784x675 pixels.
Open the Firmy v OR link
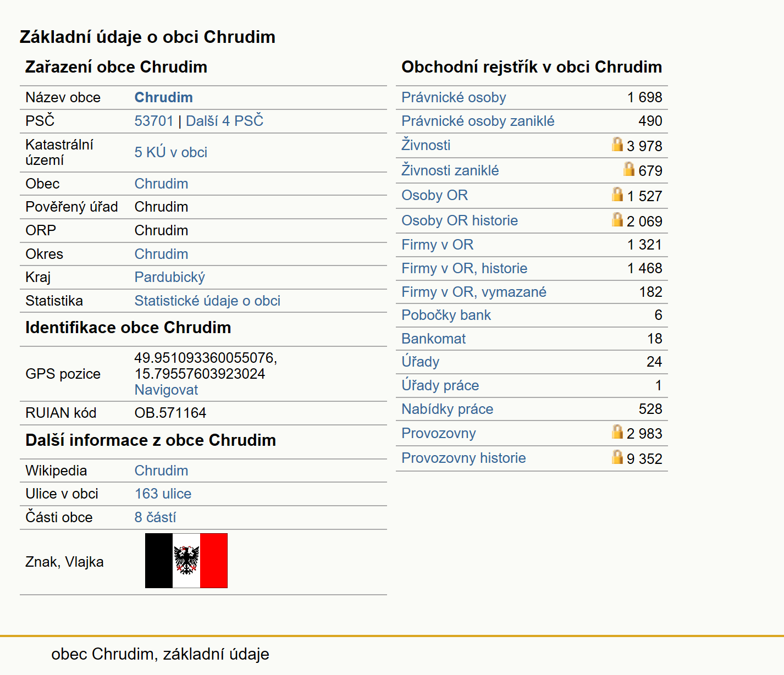click(437, 245)
